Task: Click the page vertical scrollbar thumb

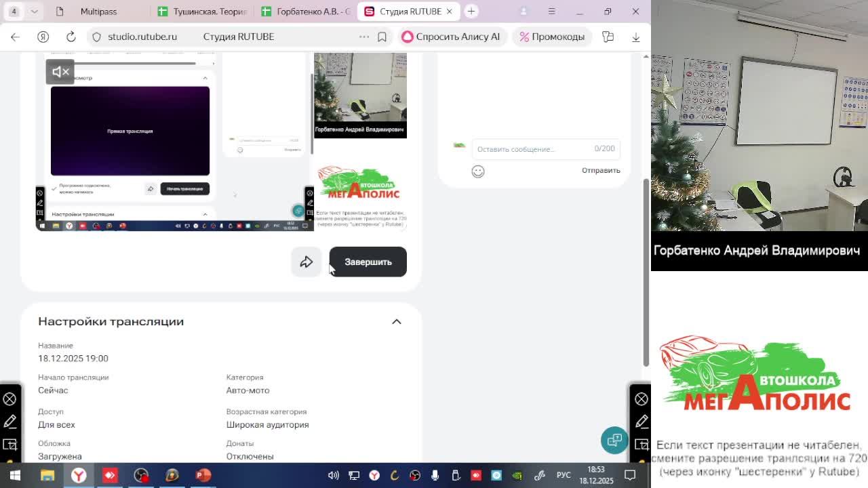Action: point(646,272)
